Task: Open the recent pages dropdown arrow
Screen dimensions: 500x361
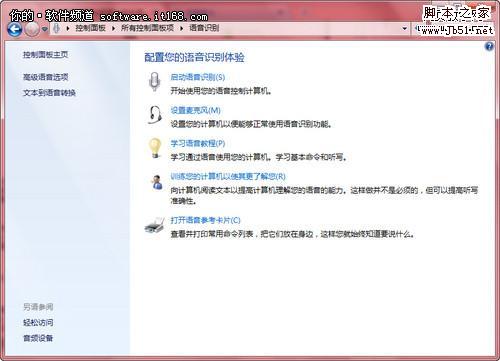Action: (x=45, y=29)
